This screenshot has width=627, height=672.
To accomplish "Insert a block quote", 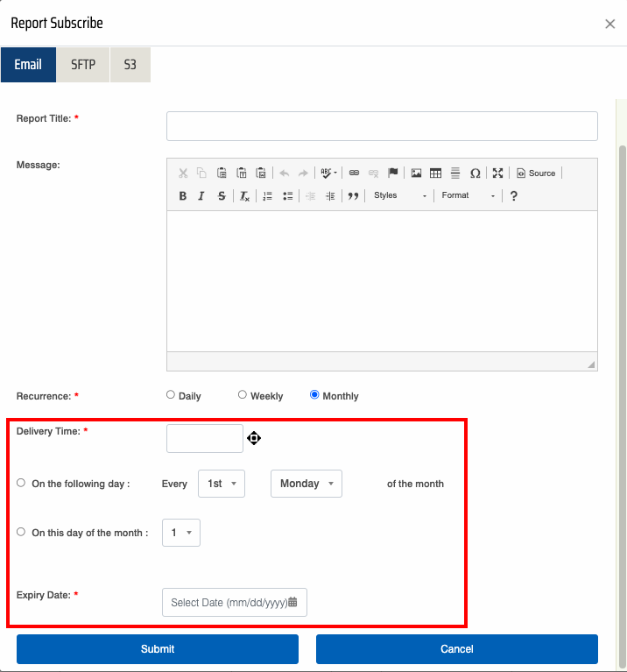I will point(353,196).
